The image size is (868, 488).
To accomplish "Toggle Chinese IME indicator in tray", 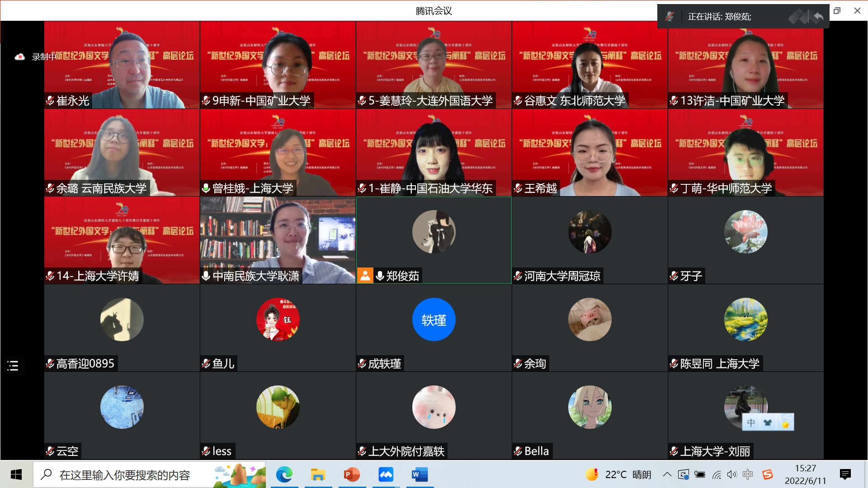I will [748, 474].
